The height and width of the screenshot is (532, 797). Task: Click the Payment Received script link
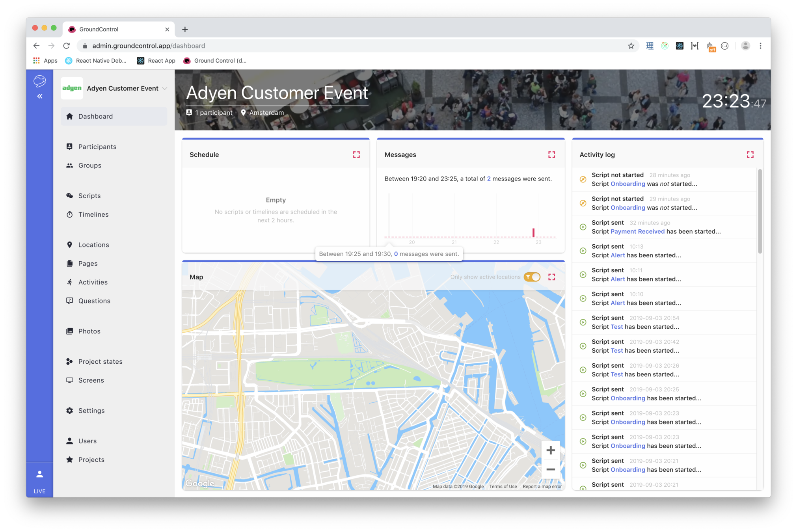[637, 231]
